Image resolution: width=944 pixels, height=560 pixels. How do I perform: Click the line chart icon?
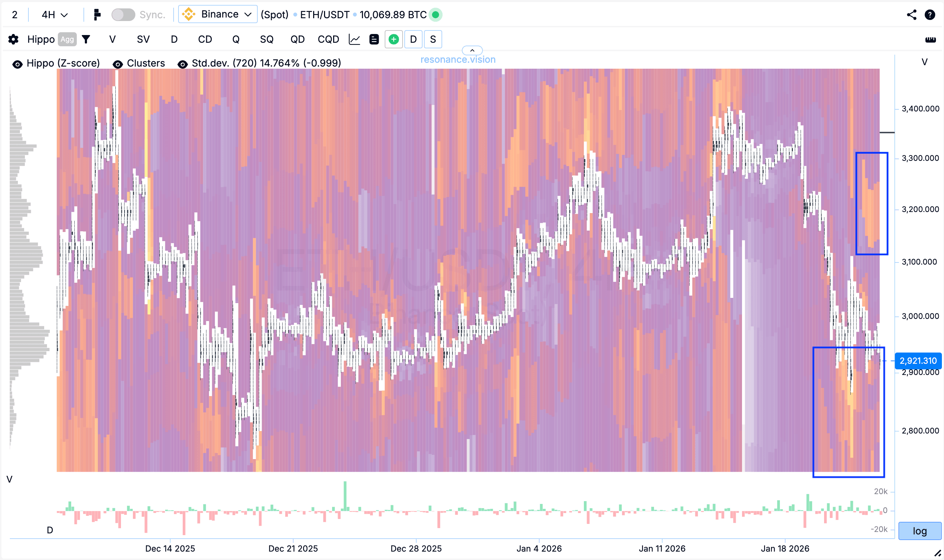(354, 39)
